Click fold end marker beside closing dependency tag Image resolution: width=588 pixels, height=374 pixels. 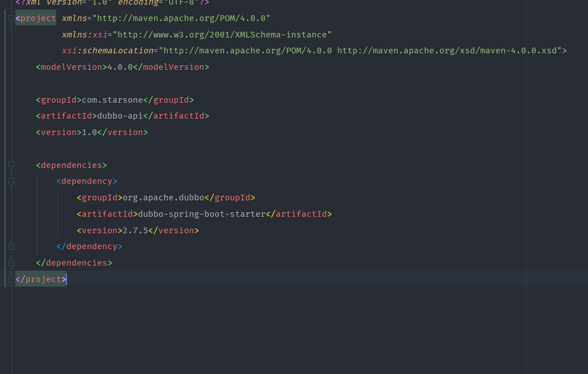point(11,246)
